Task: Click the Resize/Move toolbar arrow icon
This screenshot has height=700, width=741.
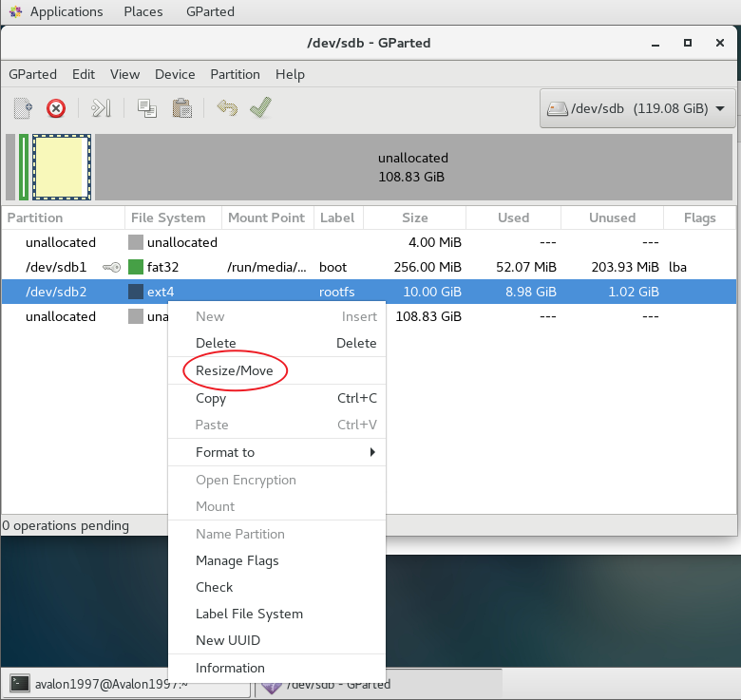Action: click(x=102, y=108)
